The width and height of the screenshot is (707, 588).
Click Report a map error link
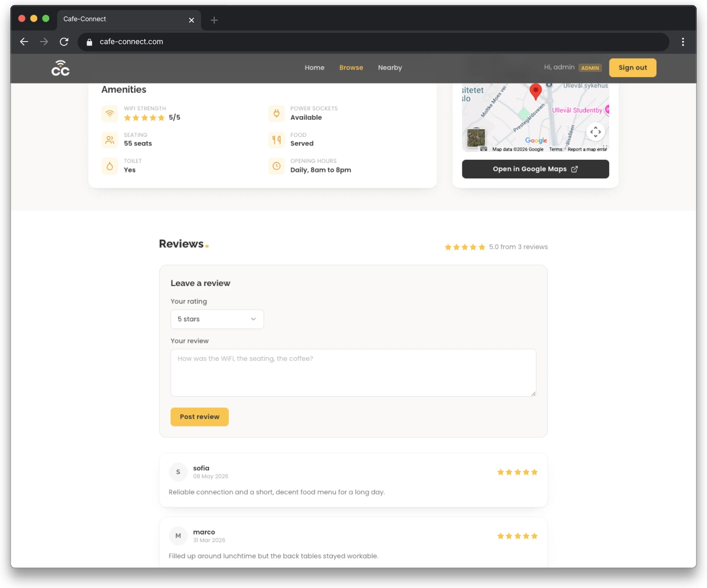pyautogui.click(x=587, y=149)
